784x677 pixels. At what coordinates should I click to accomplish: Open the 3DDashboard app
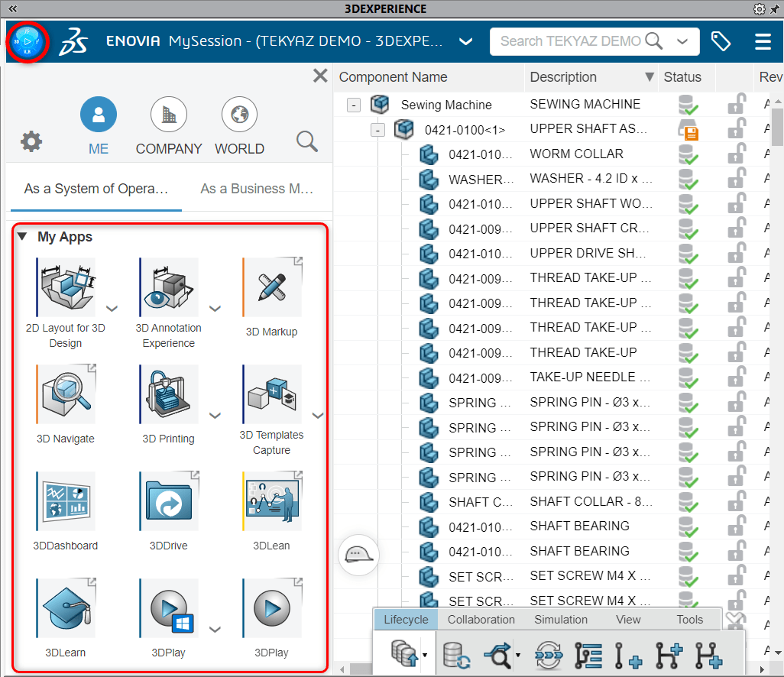(66, 501)
